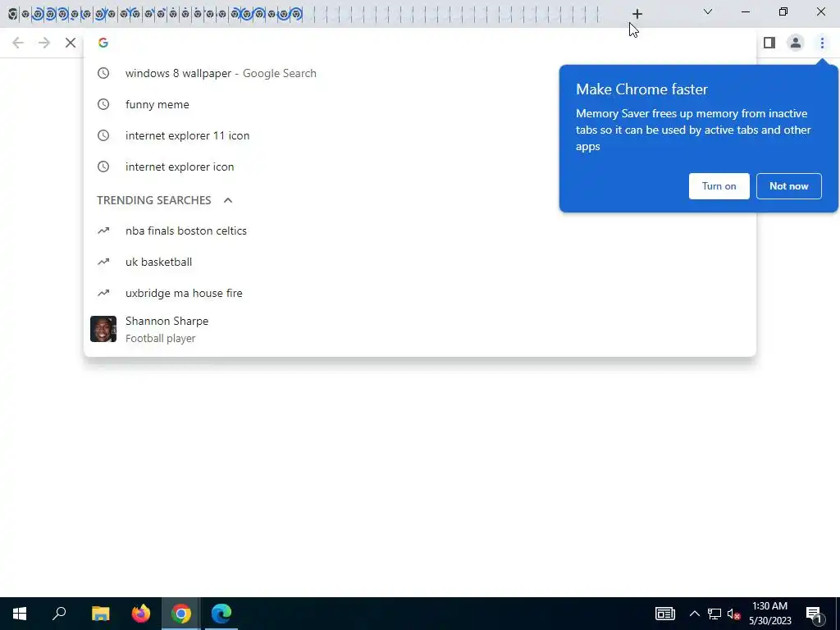The height and width of the screenshot is (630, 840).
Task: Go forward with the forward arrow
Action: click(44, 43)
